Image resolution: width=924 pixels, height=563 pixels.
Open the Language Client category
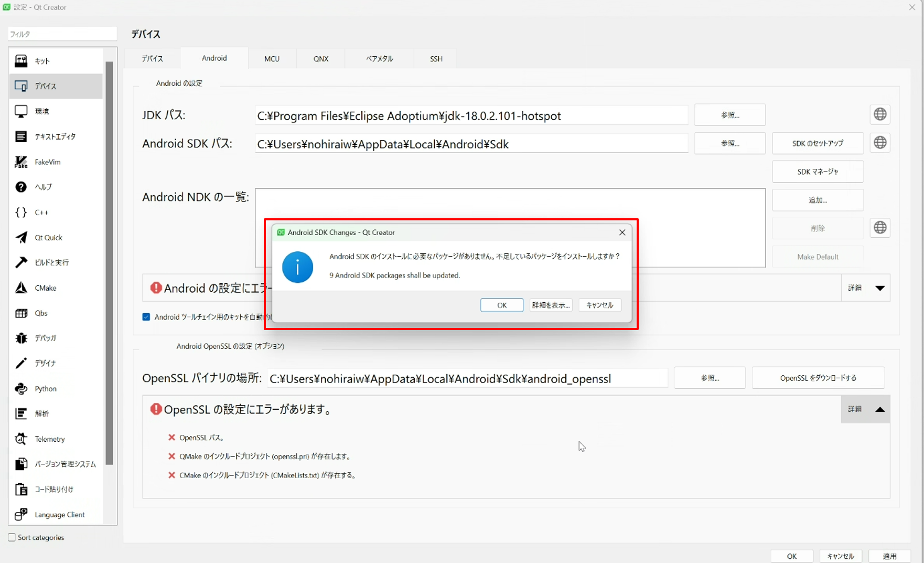(x=59, y=515)
